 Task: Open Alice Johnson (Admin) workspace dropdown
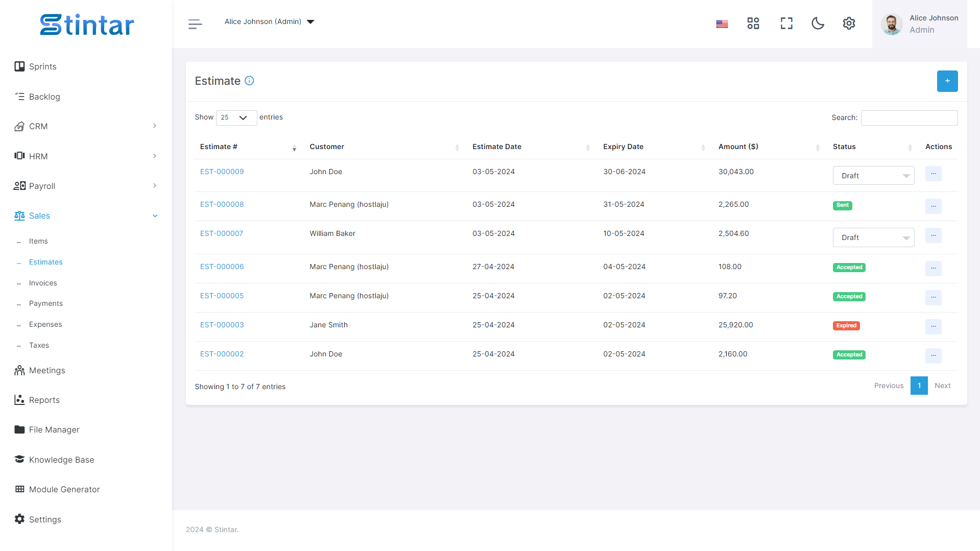269,21
